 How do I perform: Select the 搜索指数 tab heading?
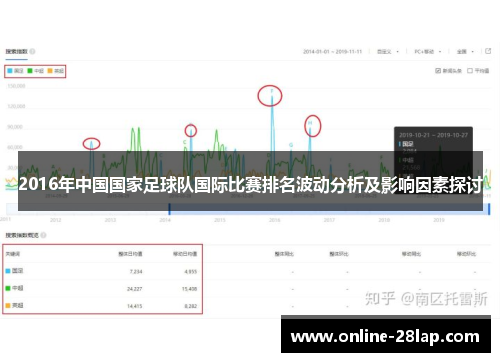point(16,51)
